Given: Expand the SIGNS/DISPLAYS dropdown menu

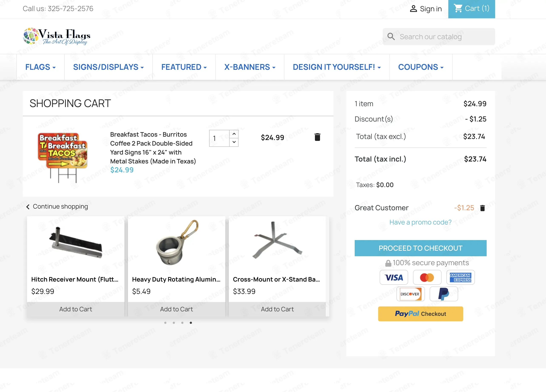Looking at the screenshot, I should pyautogui.click(x=108, y=67).
